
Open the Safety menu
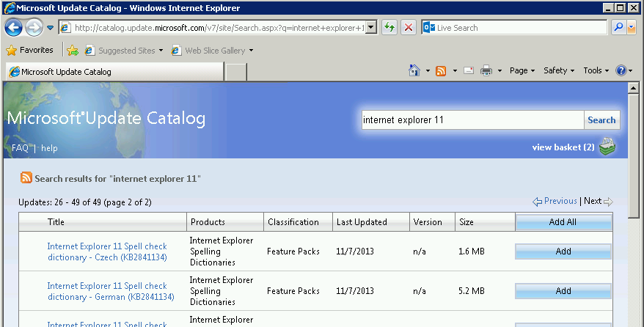(x=559, y=70)
